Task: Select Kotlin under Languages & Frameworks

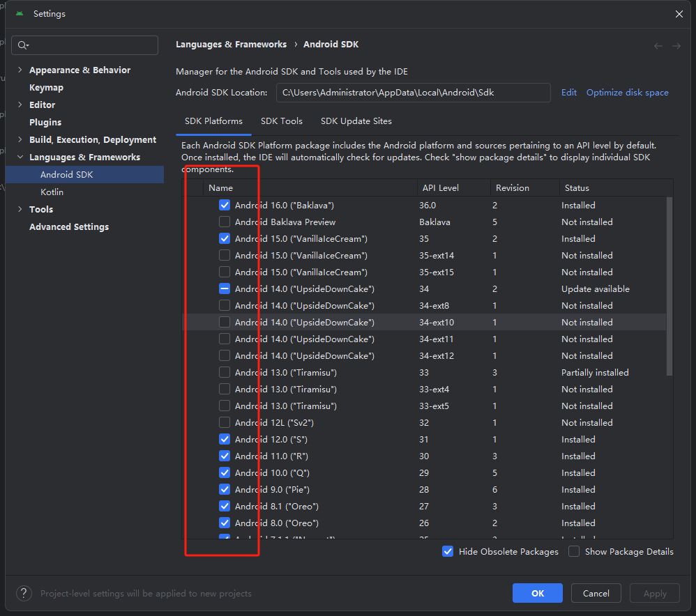Action: 52,192
